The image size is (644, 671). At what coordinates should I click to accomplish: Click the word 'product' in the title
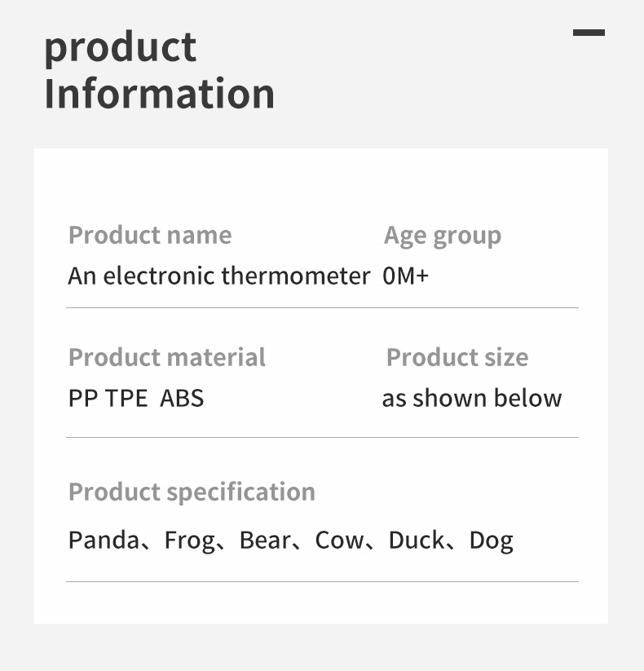[120, 47]
